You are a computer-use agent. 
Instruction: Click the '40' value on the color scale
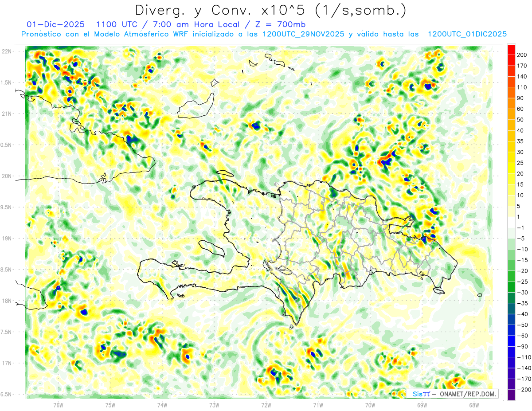tap(520, 130)
